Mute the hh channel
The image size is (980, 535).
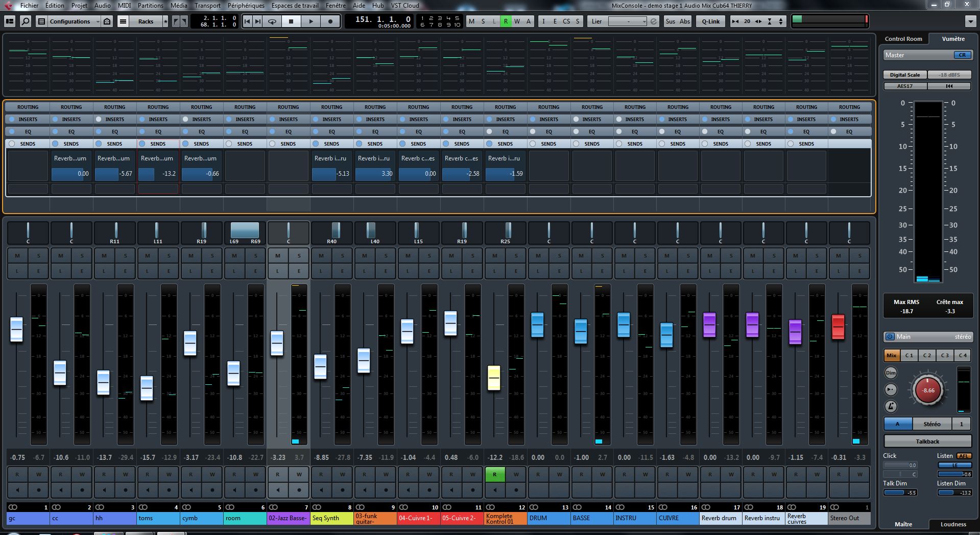tap(104, 256)
